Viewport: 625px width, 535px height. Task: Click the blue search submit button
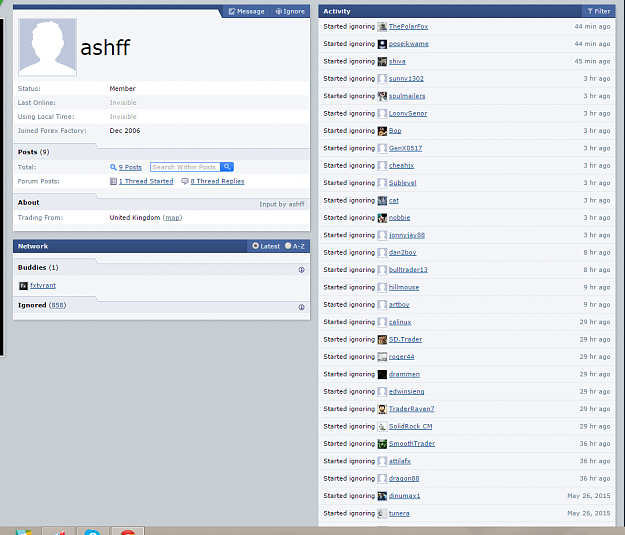click(227, 167)
